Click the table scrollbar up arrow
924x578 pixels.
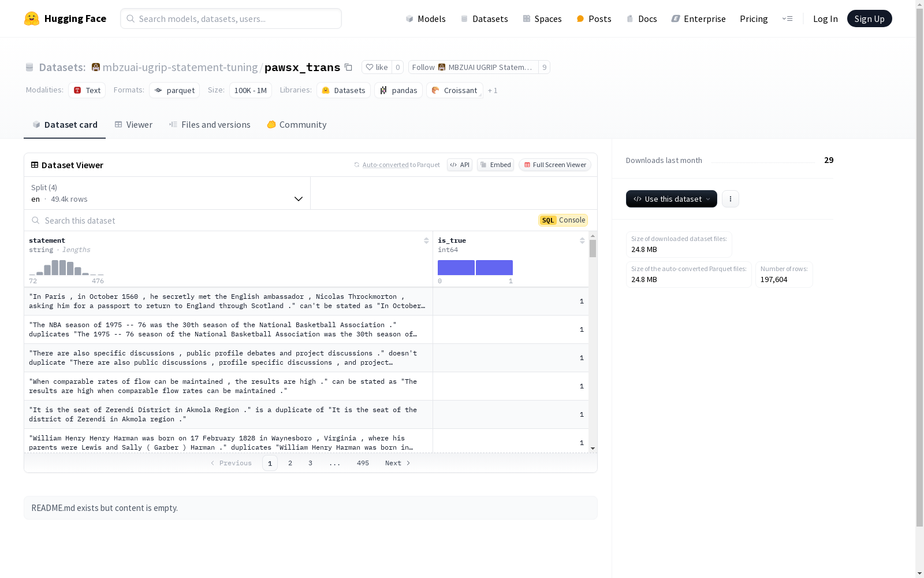593,236
